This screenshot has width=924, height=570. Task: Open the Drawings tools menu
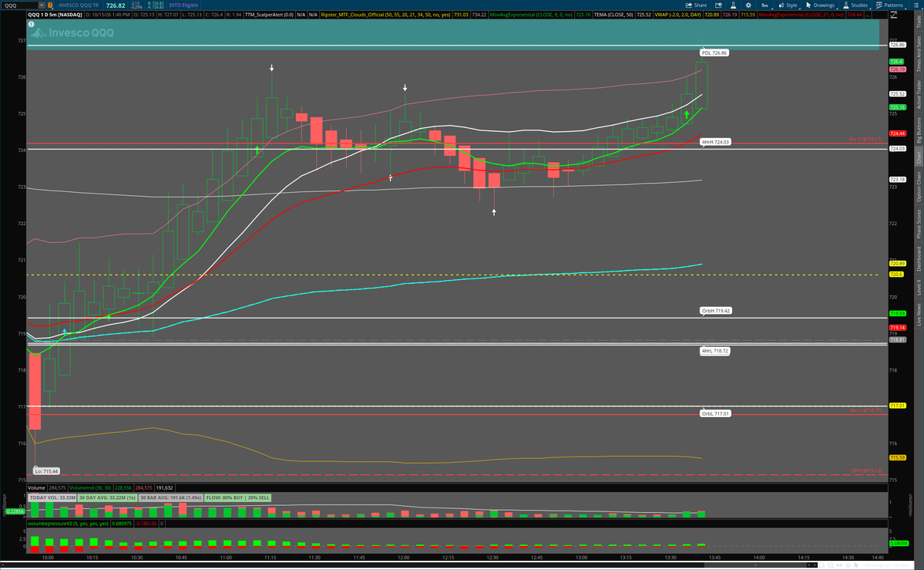tap(820, 5)
